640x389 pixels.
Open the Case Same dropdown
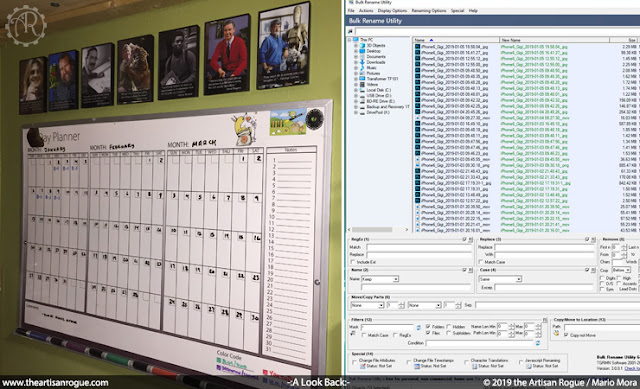(x=518, y=279)
